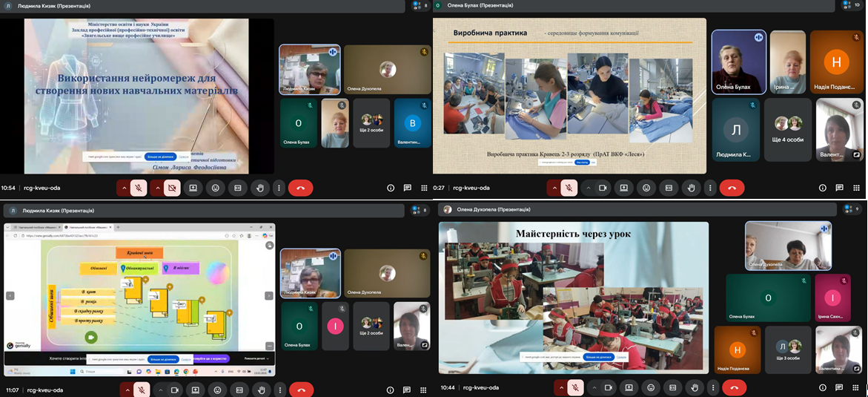Viewport: 868px width, 397px height.
Task: Go to next Genially slide with right arrow
Action: point(268,295)
